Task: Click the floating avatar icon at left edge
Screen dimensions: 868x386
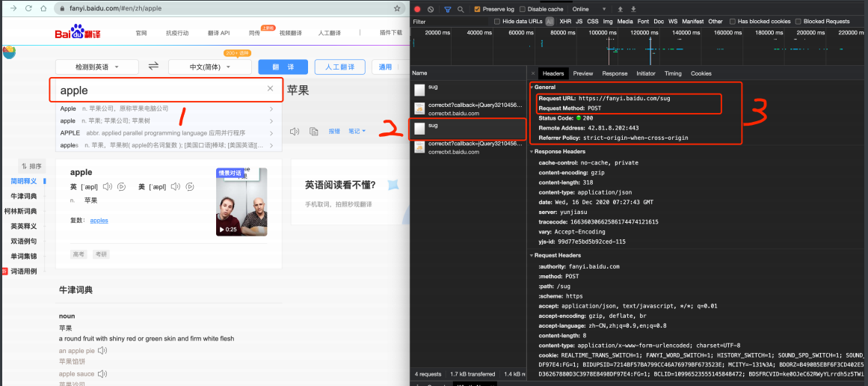Action: click(x=8, y=52)
